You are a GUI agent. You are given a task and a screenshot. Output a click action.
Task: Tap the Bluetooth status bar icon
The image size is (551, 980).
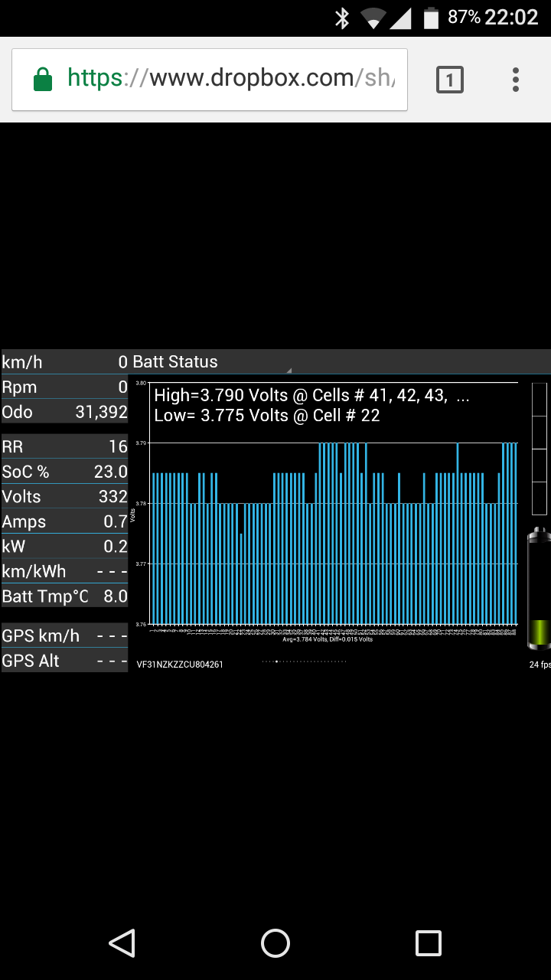(342, 18)
